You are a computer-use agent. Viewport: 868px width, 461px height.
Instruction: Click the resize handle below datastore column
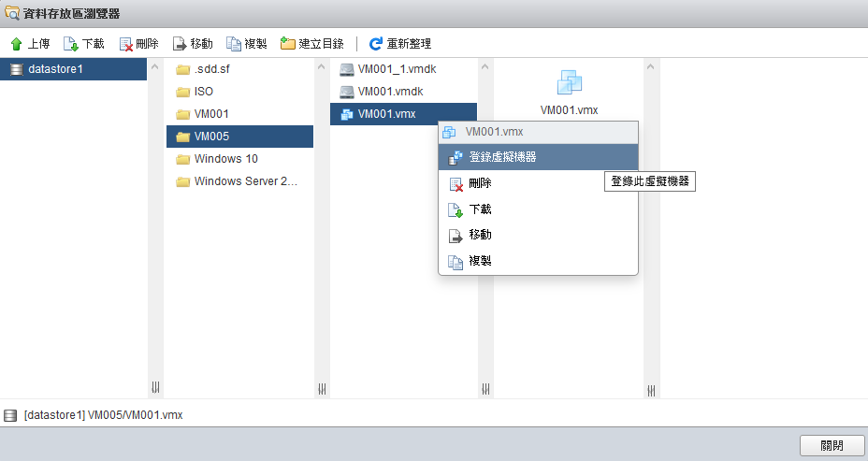155,387
